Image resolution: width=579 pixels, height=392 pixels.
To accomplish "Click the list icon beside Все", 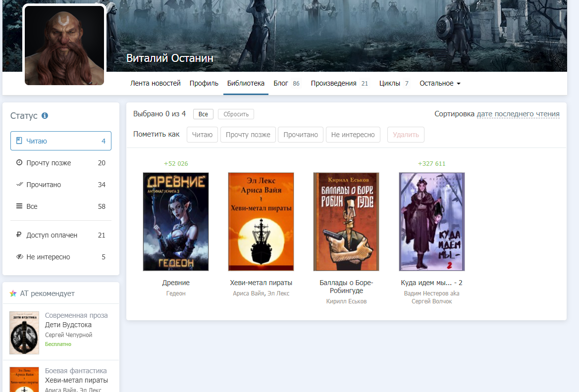I will click(x=19, y=206).
